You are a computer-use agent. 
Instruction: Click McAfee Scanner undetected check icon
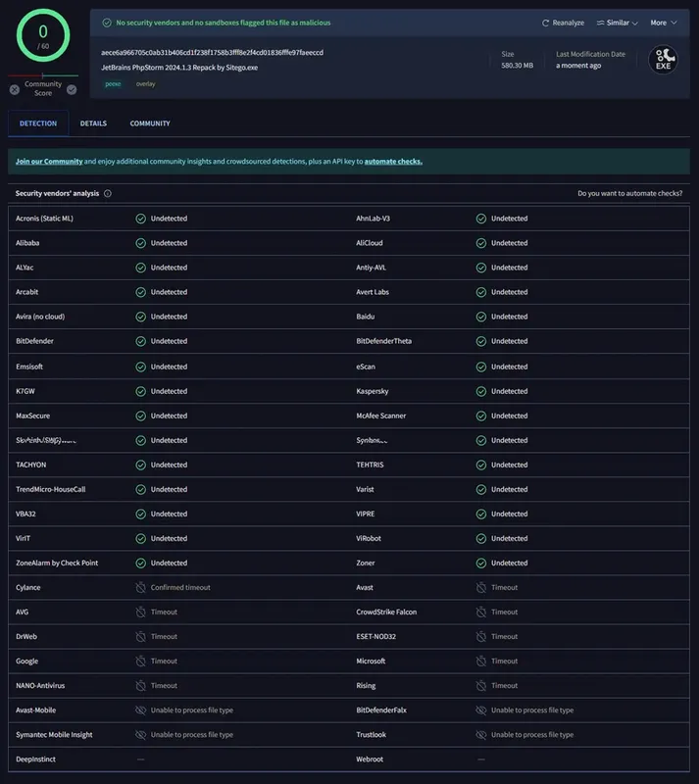point(480,416)
